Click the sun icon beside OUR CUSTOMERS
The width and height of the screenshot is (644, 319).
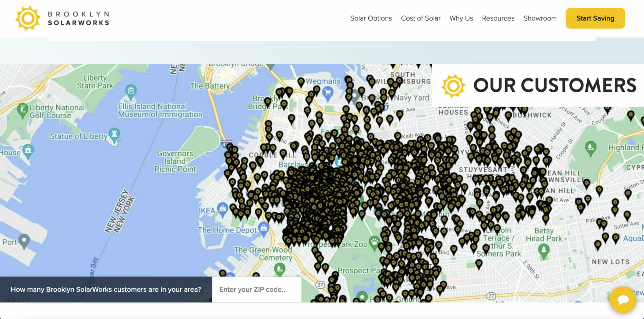(453, 86)
